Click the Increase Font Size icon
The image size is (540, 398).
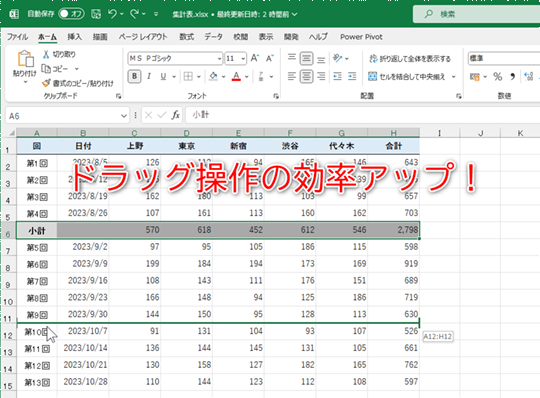click(255, 58)
